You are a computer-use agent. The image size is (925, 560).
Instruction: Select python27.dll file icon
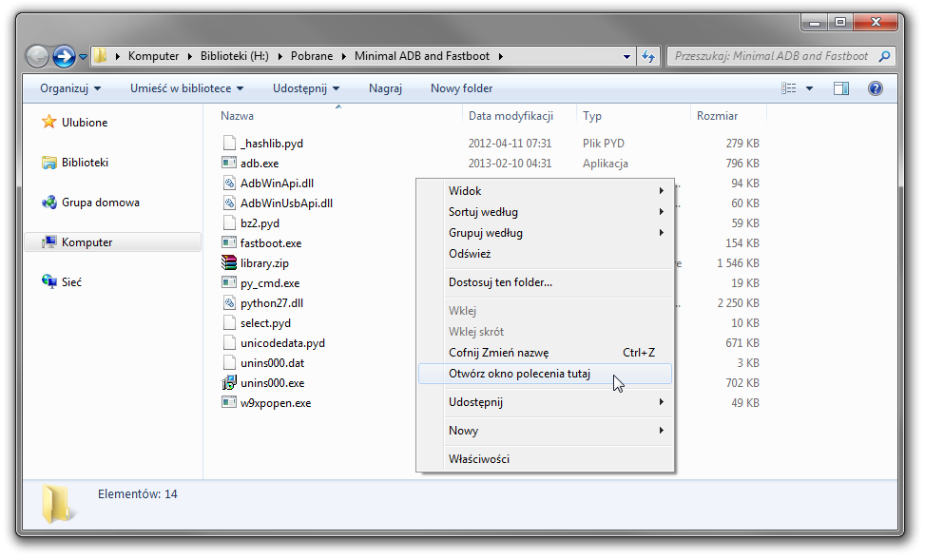(x=229, y=302)
